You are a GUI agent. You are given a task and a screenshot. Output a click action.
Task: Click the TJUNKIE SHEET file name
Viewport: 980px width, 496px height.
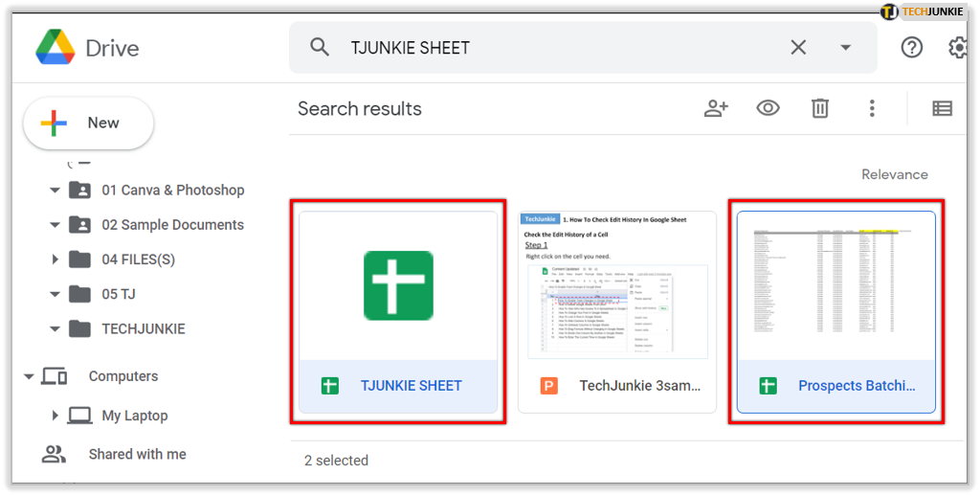pos(411,386)
